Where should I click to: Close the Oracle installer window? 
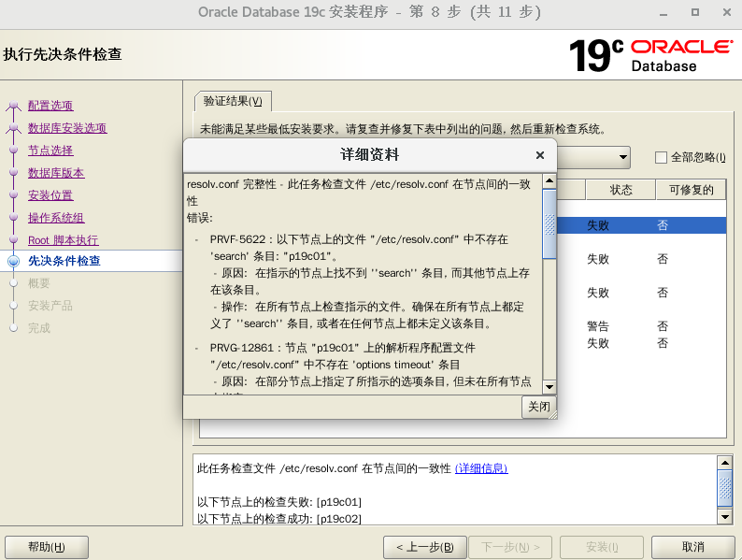[727, 12]
